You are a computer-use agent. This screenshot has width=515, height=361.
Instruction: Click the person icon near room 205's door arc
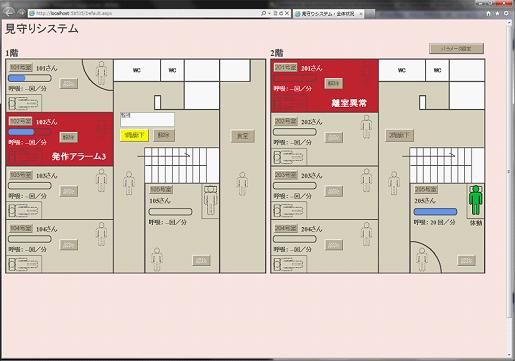[x=421, y=259]
